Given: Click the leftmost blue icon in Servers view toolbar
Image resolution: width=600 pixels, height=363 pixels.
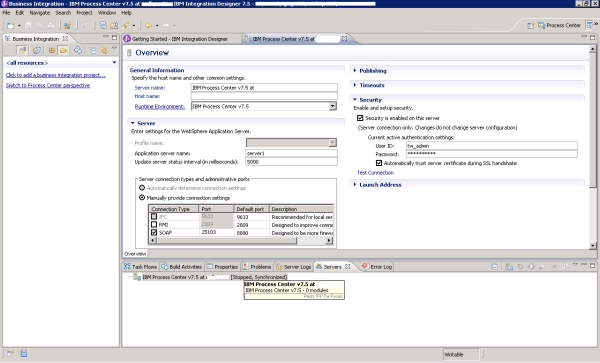Looking at the screenshot, I should pos(494,267).
